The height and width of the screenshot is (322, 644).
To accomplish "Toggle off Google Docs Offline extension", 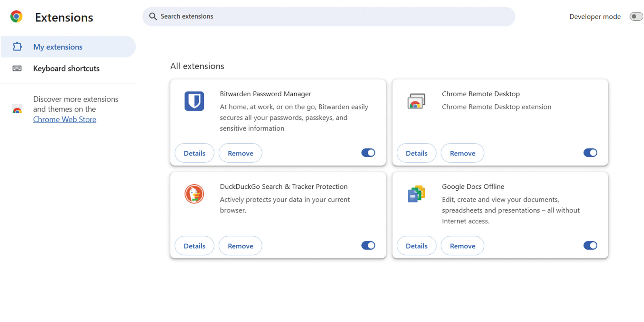I will (590, 246).
